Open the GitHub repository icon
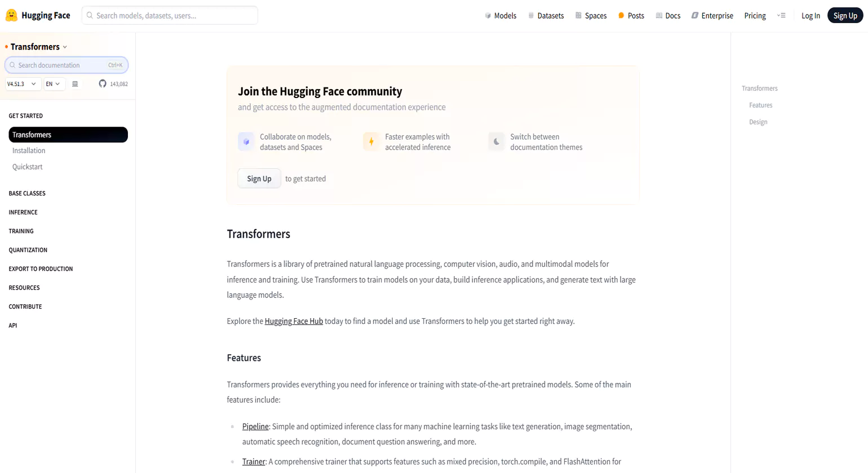This screenshot has height=473, width=868. [103, 84]
